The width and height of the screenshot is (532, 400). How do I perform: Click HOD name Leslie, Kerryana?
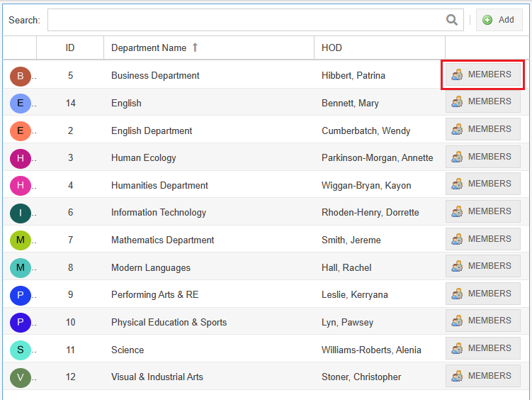(x=355, y=295)
